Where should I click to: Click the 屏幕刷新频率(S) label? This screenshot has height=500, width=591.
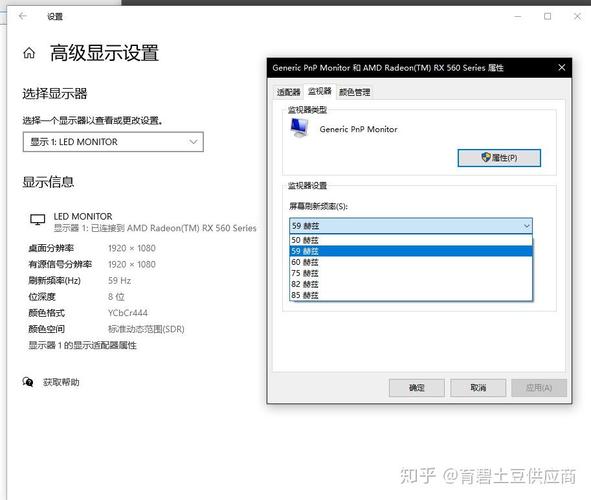[x=318, y=206]
